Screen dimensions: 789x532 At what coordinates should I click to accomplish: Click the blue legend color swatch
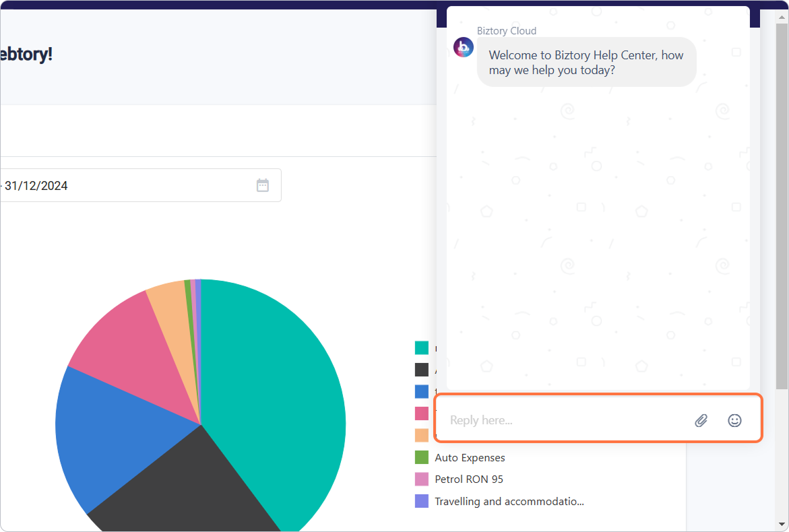pos(422,392)
